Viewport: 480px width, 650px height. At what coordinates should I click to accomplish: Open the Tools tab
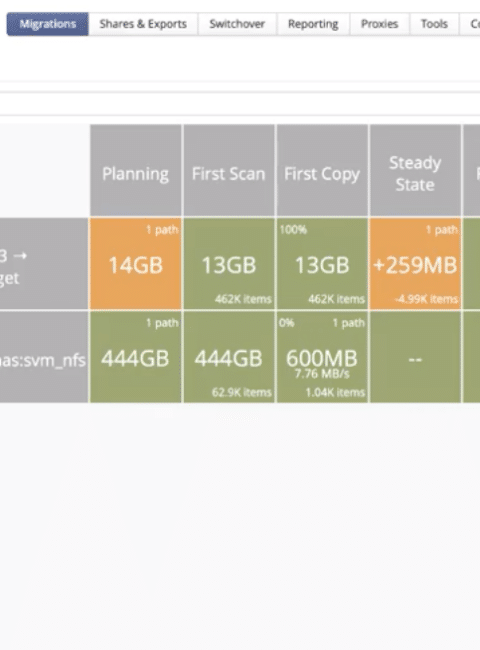point(434,24)
